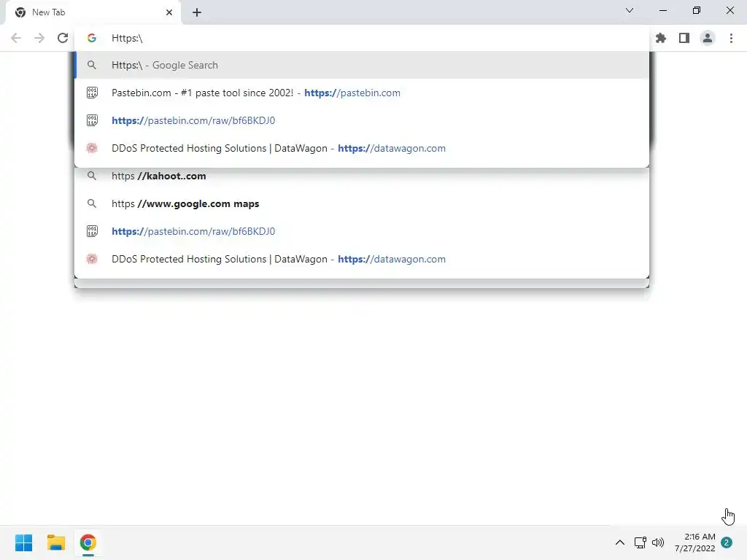
Task: Close the New Tab tab
Action: tap(169, 12)
